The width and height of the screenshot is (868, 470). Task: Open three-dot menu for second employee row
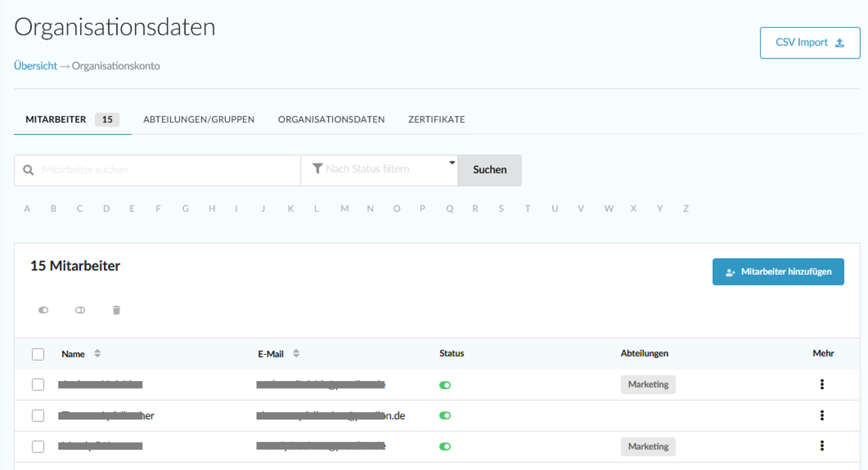tap(822, 415)
